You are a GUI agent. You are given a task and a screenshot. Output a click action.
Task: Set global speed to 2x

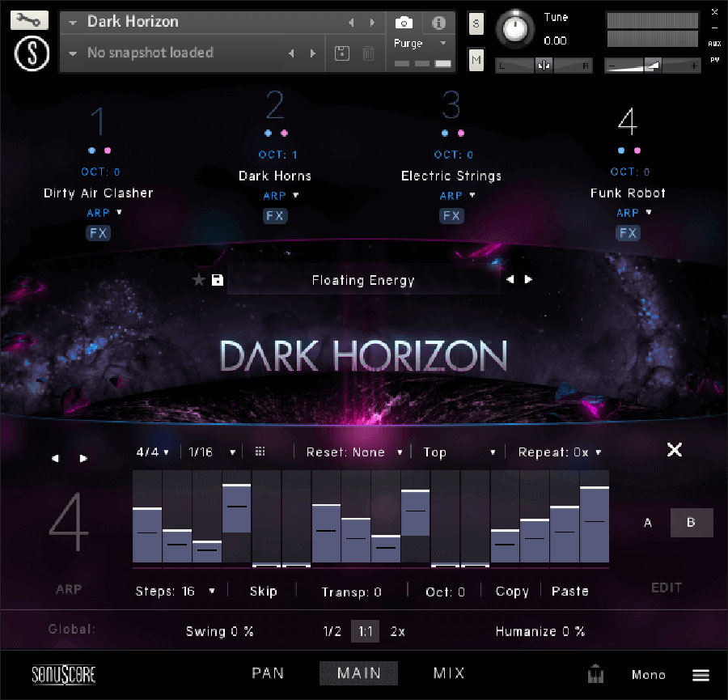[397, 631]
